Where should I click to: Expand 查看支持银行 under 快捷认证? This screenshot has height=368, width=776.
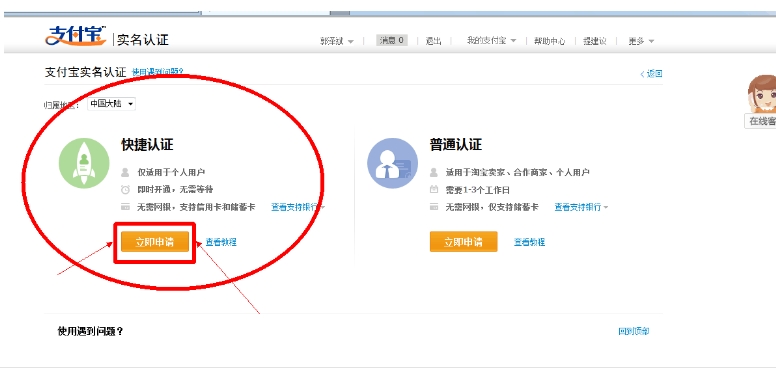coord(298,207)
